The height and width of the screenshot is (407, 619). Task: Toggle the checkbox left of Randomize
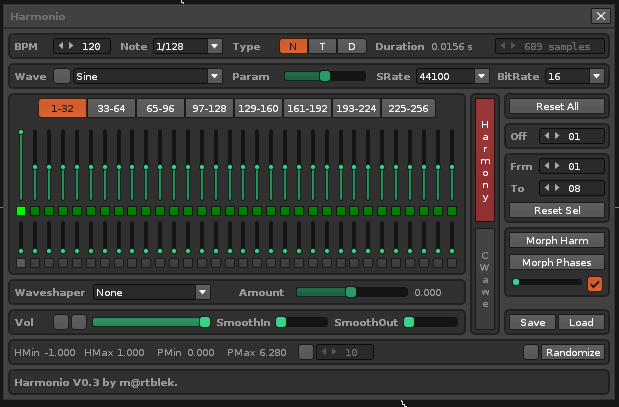coord(531,352)
